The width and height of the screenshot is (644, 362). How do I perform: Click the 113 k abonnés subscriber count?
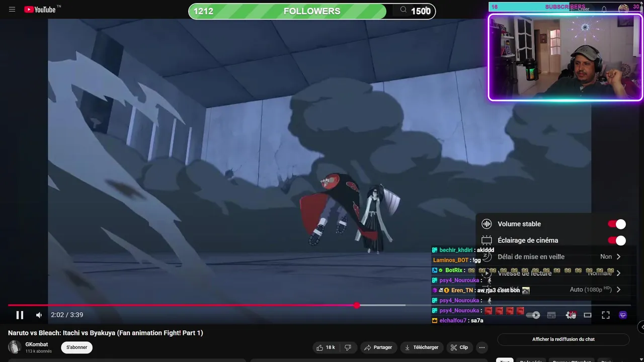(x=39, y=351)
